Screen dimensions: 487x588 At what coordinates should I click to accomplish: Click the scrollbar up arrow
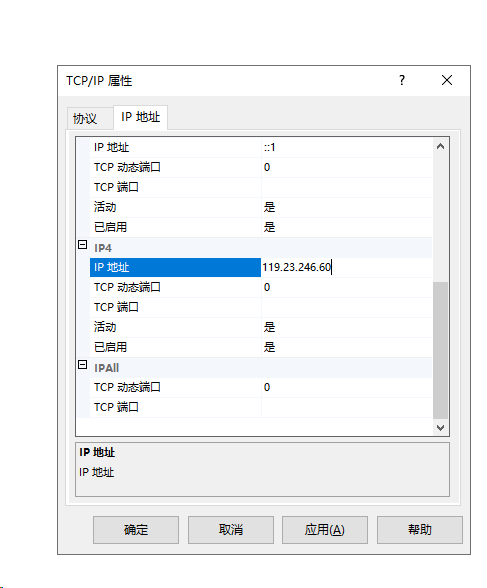coord(441,147)
